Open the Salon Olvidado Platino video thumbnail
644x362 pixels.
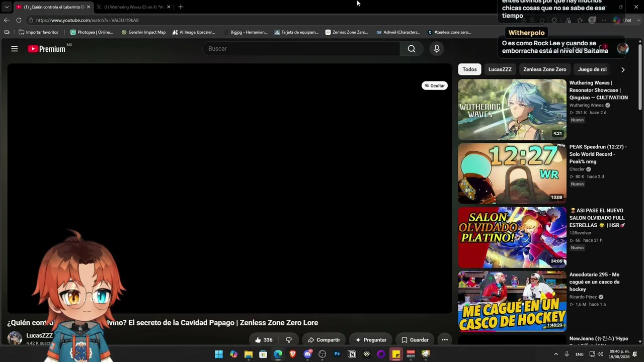tap(512, 237)
